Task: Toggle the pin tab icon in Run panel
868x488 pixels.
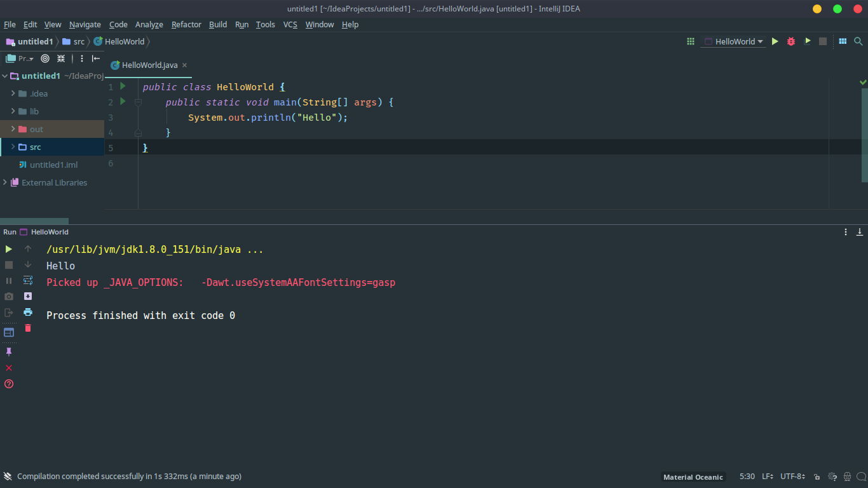Action: click(9, 352)
